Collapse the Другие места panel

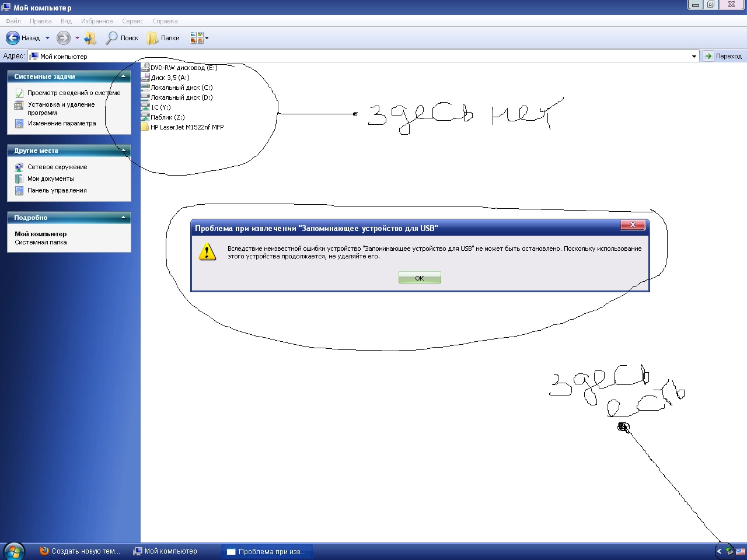click(123, 150)
